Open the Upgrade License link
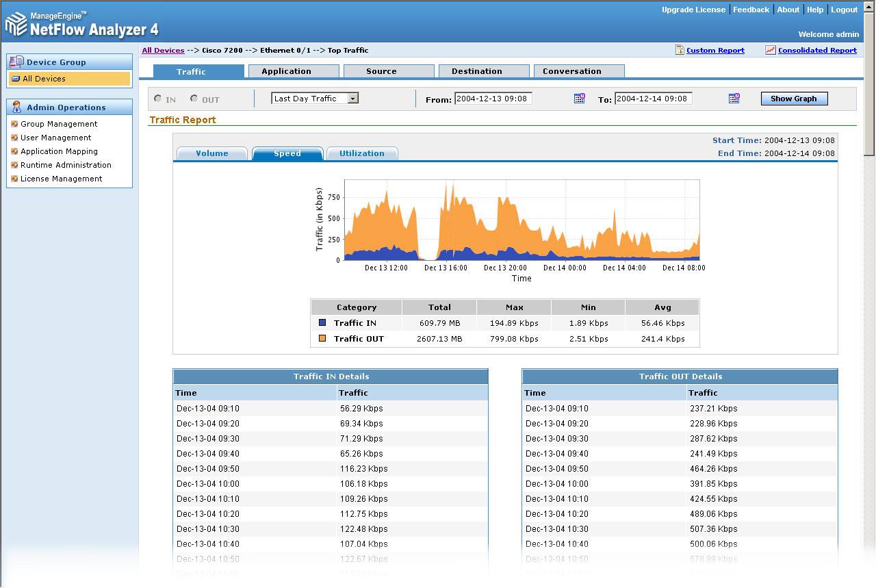The width and height of the screenshot is (876, 588). coord(693,10)
